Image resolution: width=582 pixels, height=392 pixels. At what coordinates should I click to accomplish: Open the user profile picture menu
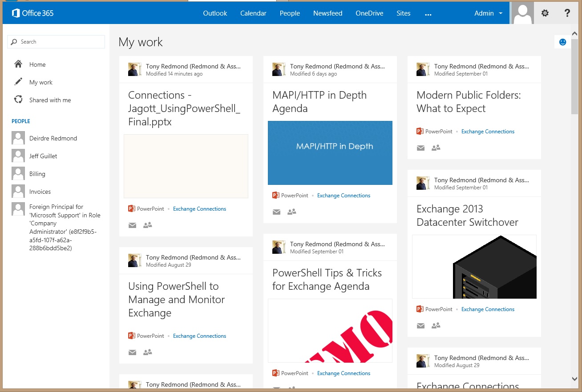tap(522, 13)
